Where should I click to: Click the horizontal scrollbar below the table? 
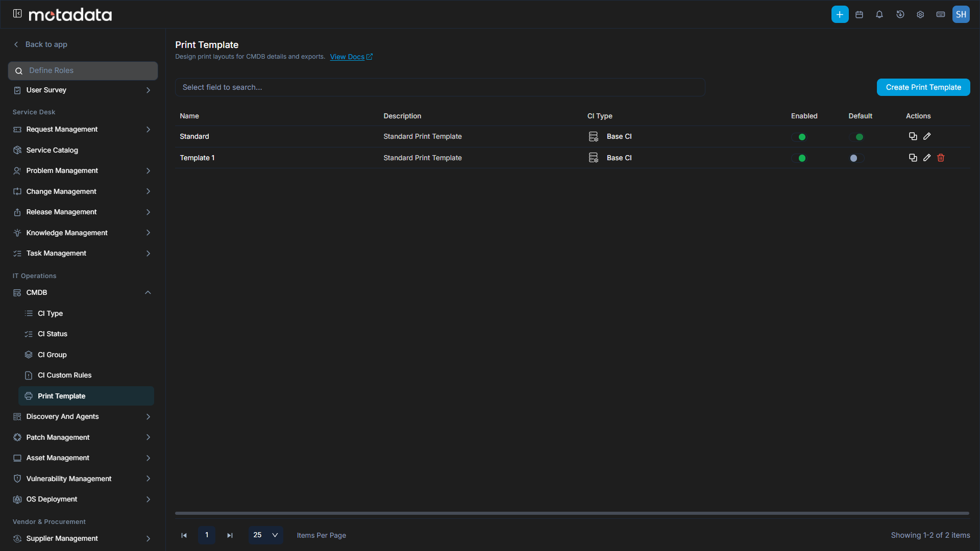pyautogui.click(x=572, y=513)
